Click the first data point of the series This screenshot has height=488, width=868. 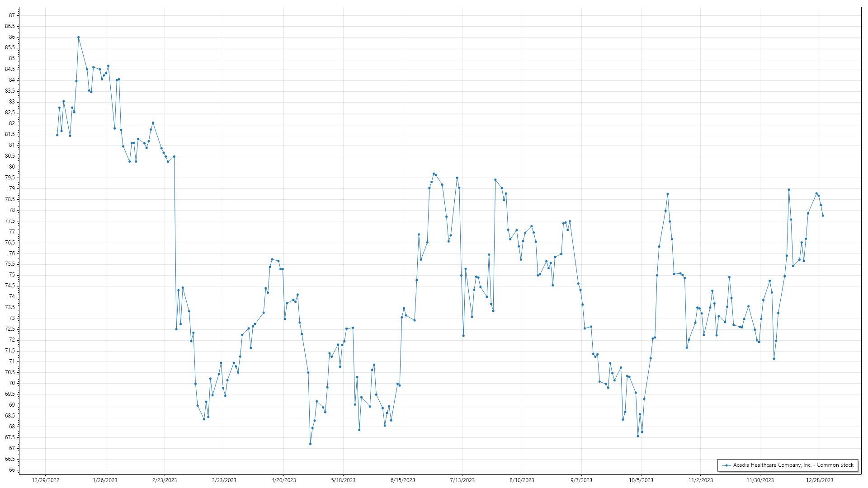coord(57,135)
